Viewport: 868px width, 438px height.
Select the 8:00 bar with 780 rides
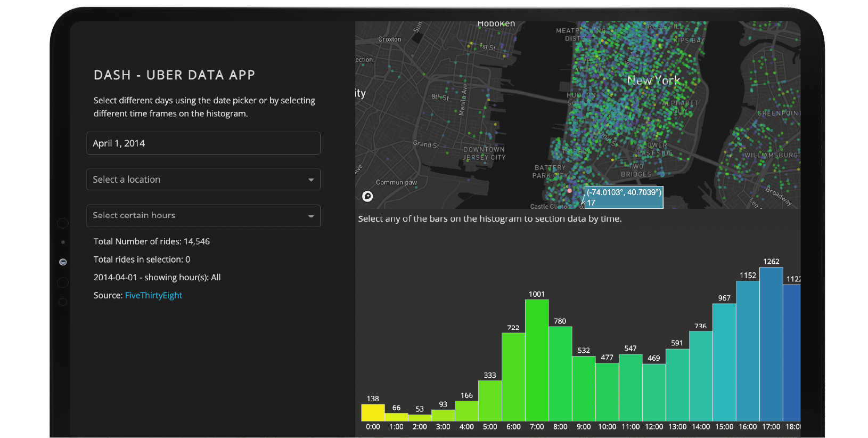click(x=560, y=374)
